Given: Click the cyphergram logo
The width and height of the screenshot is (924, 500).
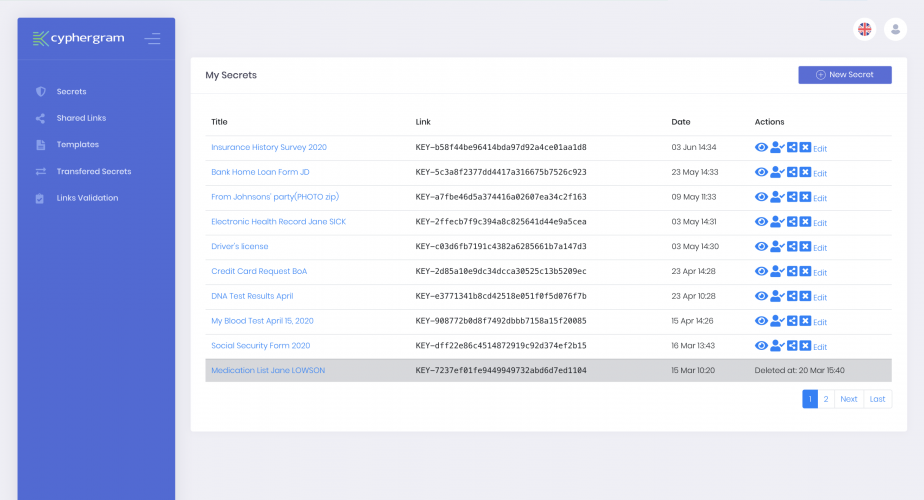Looking at the screenshot, I should (78, 38).
